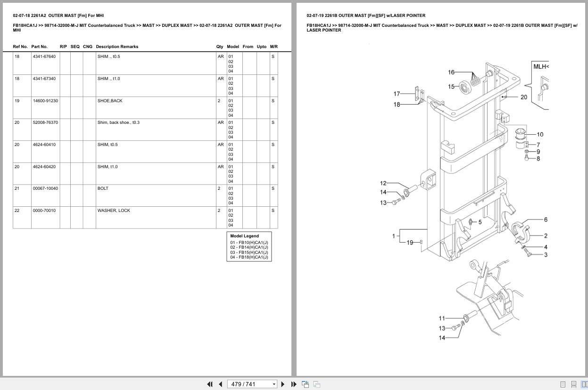The image size is (588, 390).
Task: Click the 'Description Remarks' column header
Action: point(117,47)
